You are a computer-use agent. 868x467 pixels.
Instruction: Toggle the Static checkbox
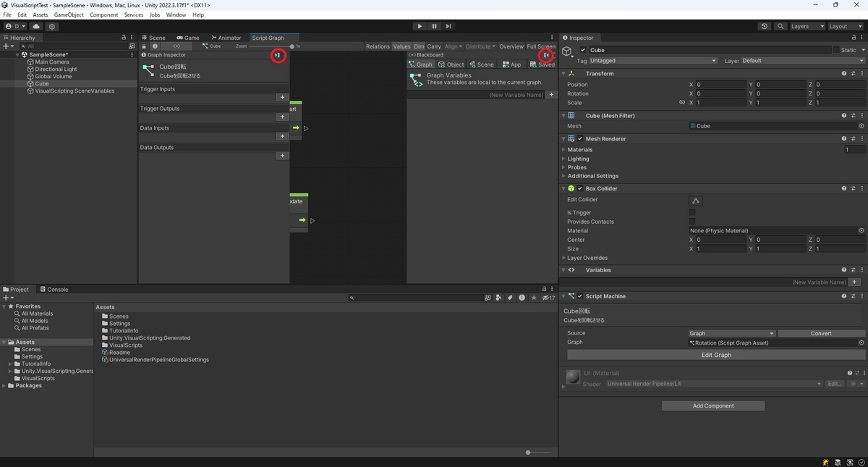[836, 50]
